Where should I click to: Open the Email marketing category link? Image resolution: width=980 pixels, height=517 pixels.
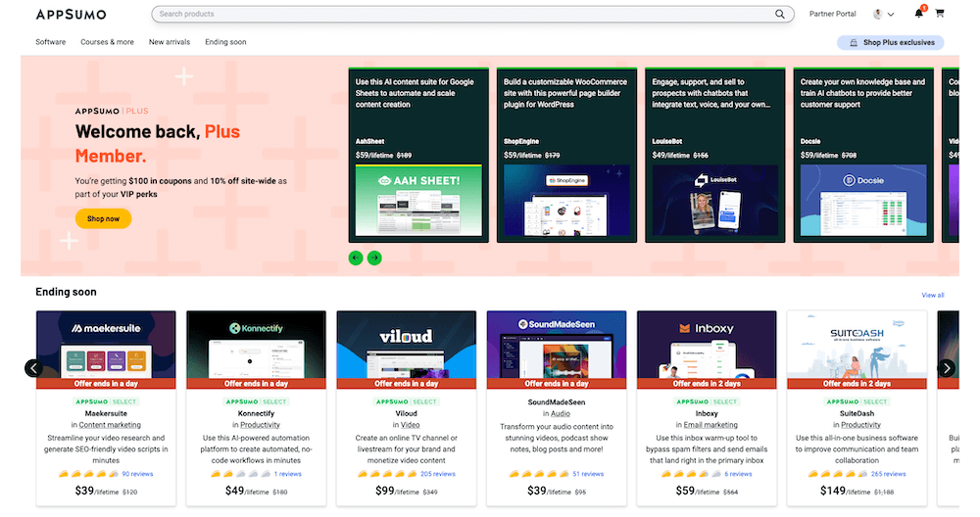tap(710, 425)
